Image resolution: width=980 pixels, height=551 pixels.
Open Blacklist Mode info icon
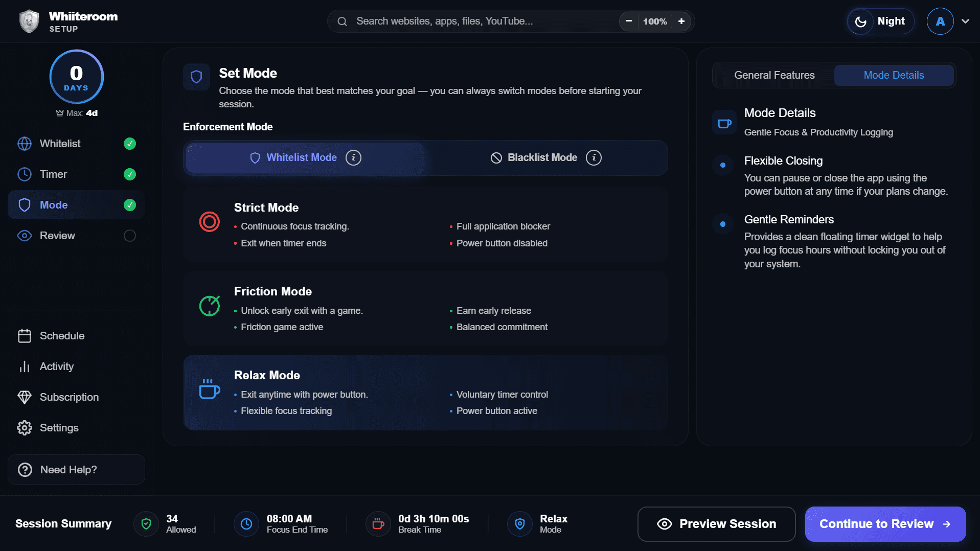pos(594,157)
